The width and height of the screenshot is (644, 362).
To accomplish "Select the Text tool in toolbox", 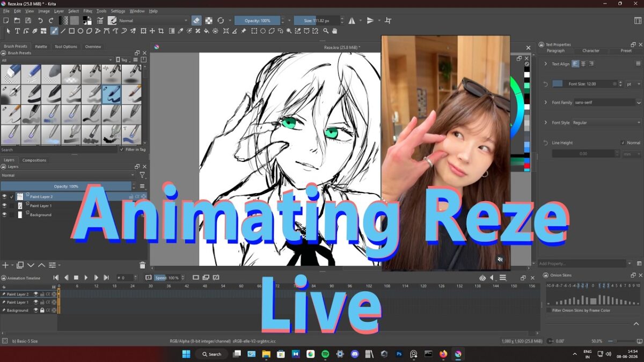I will pyautogui.click(x=17, y=31).
